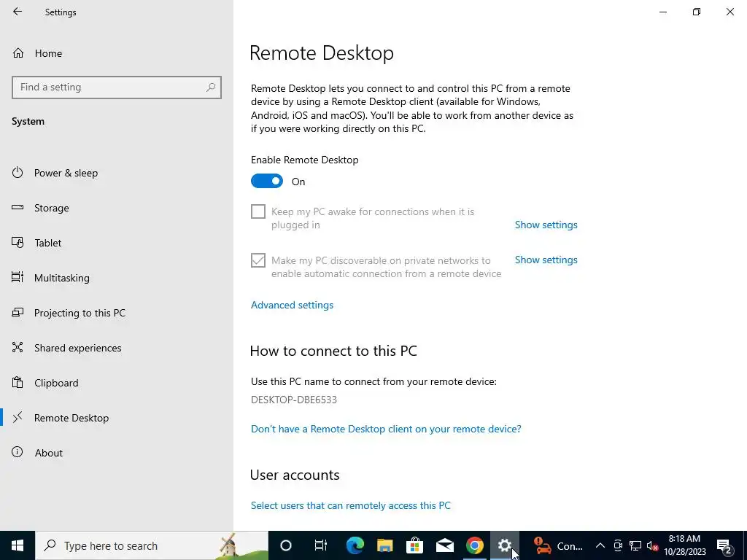The width and height of the screenshot is (747, 560).
Task: Launch Google Chrome from taskbar
Action: pos(475,545)
